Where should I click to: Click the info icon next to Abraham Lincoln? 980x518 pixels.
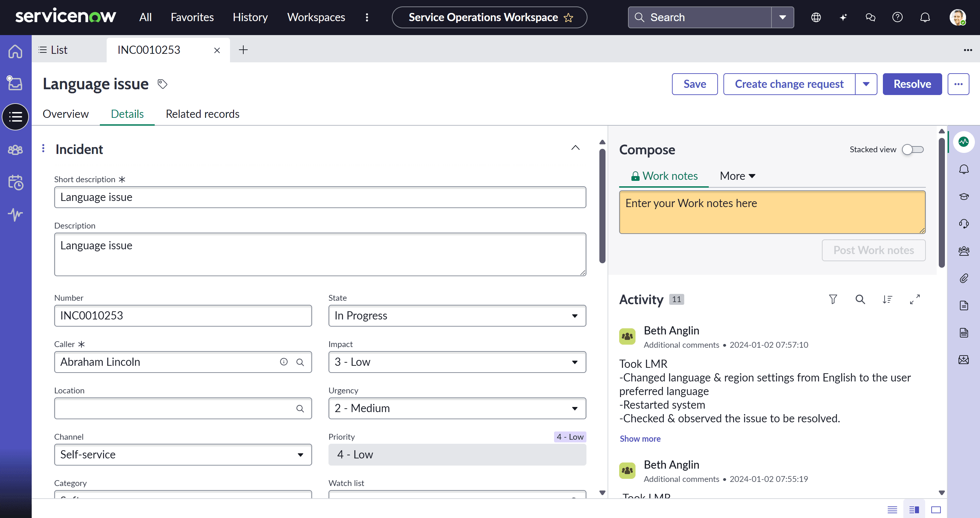point(284,362)
